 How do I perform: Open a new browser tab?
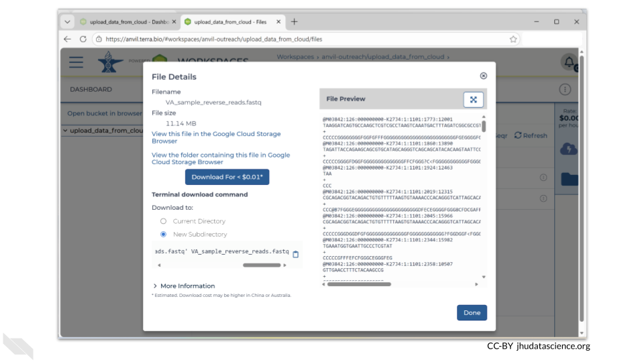294,21
